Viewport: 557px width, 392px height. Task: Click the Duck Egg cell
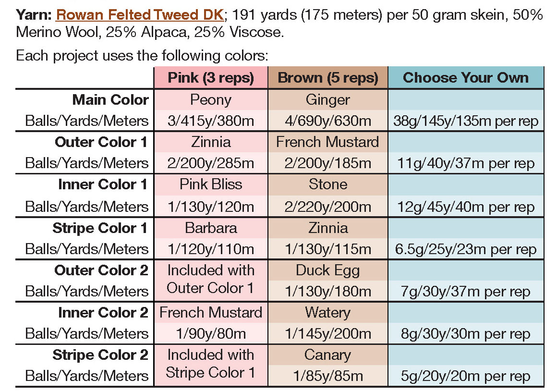328,270
